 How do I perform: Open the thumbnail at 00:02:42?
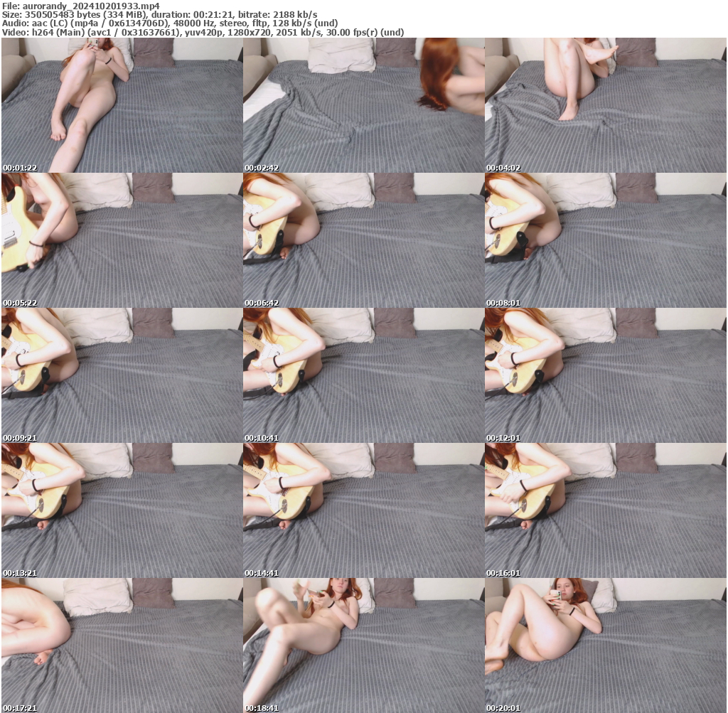364,105
